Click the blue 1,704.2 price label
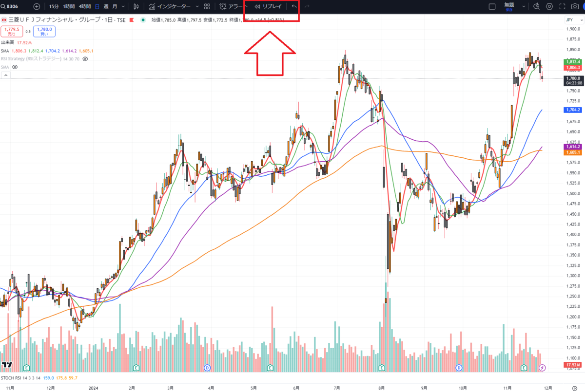 [572, 111]
